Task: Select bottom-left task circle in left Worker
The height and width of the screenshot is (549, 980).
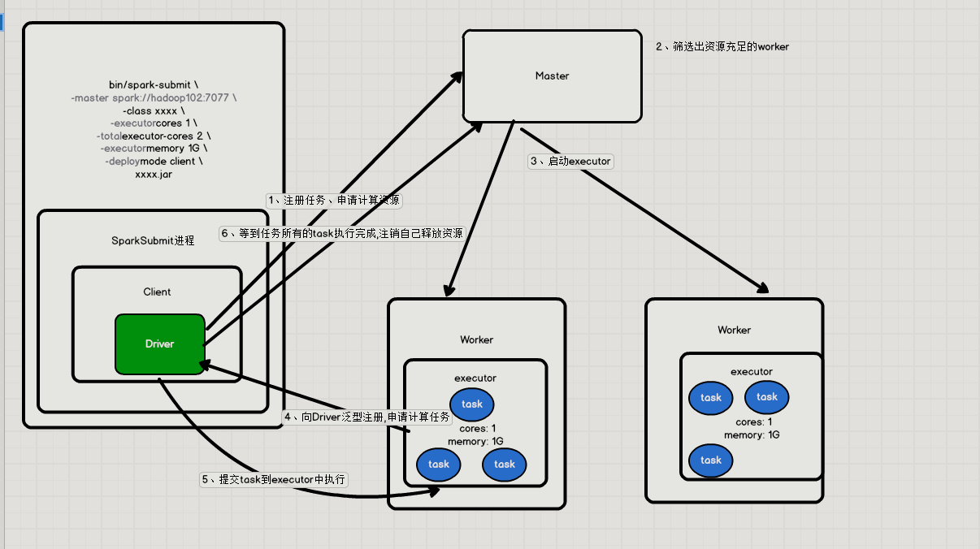Action: click(x=439, y=465)
